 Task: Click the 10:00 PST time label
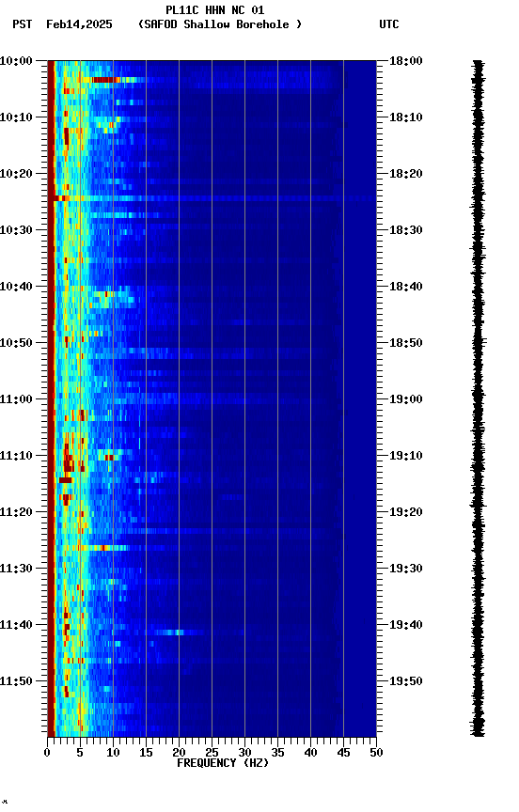coord(16,61)
